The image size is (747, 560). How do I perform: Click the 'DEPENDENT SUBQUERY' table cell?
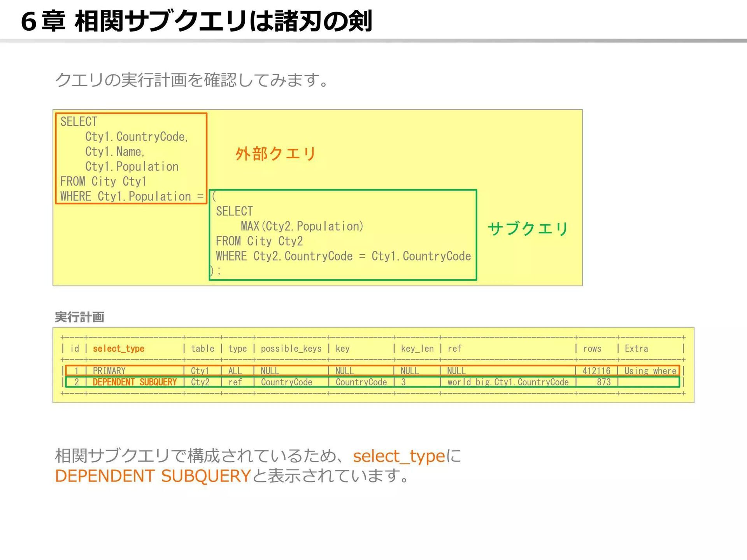click(x=135, y=382)
